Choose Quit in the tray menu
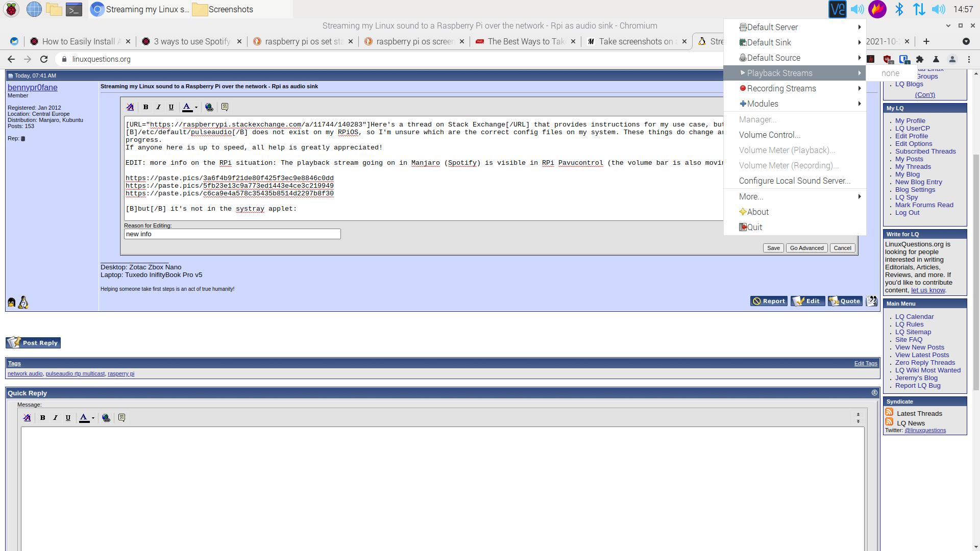The image size is (980, 551). tap(795, 227)
